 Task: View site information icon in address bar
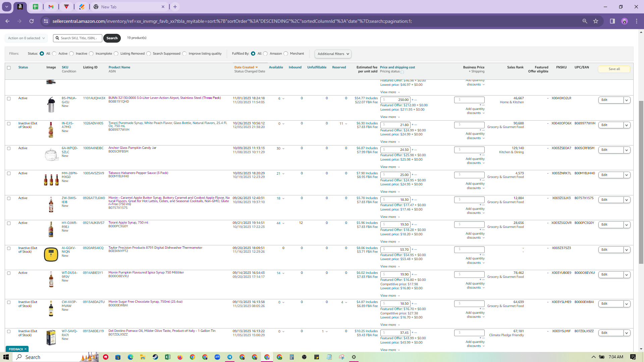[x=46, y=21]
